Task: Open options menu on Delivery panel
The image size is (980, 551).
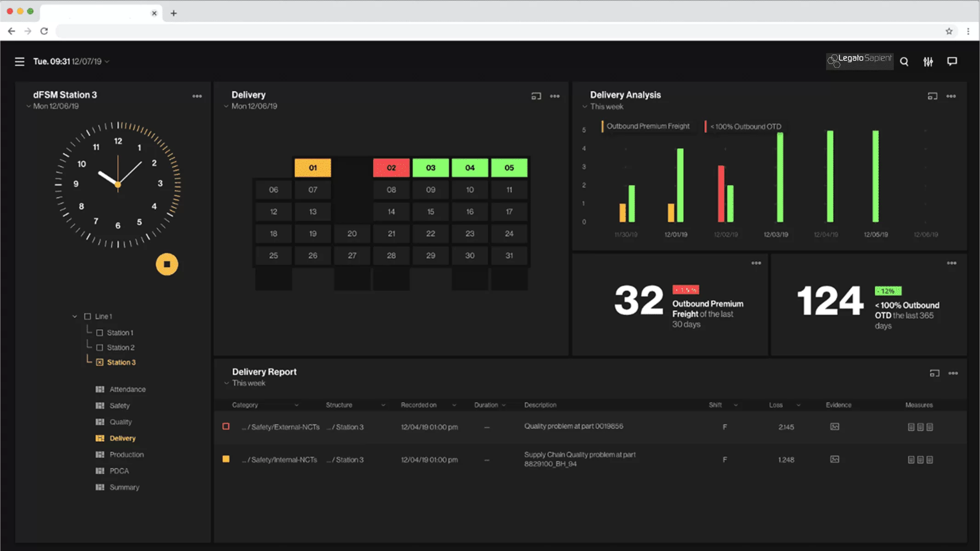Action: pyautogui.click(x=555, y=96)
